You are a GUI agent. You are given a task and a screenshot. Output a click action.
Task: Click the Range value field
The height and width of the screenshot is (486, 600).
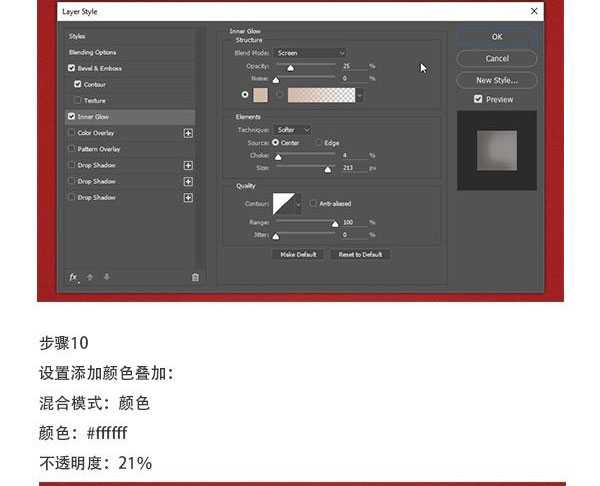point(353,222)
